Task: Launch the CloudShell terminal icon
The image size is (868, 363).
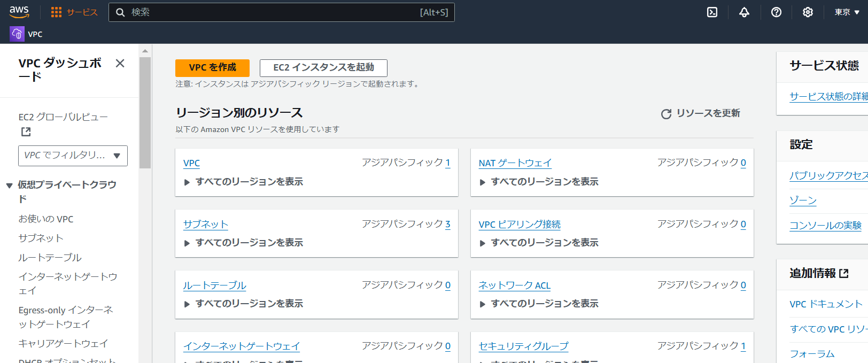Action: pos(712,12)
